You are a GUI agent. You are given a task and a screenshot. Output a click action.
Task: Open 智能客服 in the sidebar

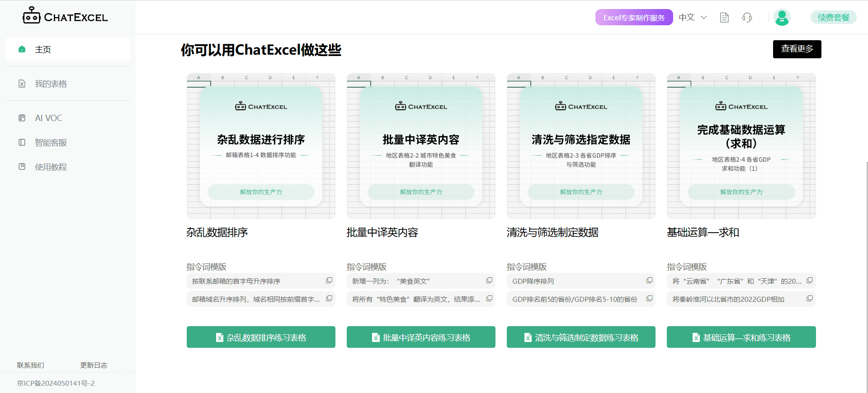[x=68, y=142]
